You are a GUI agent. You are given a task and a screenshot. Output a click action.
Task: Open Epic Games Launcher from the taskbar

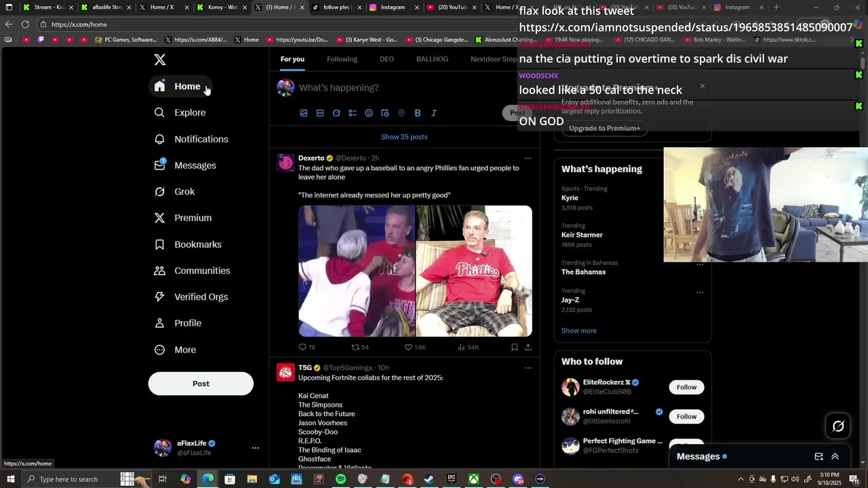tap(452, 479)
